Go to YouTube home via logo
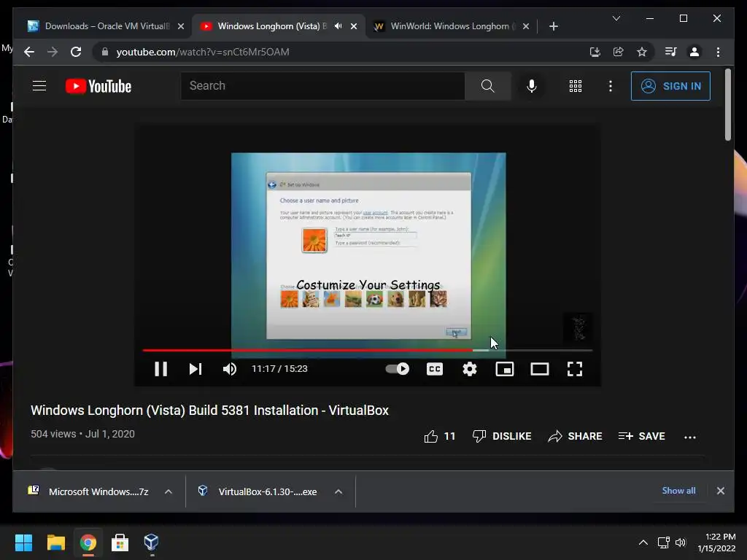 (x=98, y=86)
